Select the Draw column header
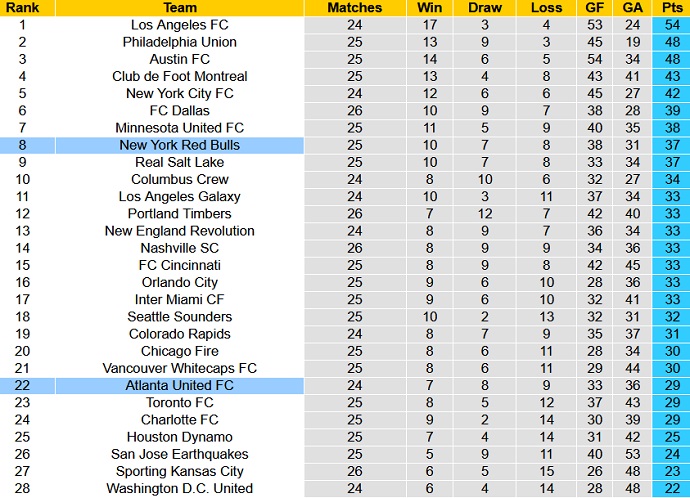The image size is (690, 498). 484,7
